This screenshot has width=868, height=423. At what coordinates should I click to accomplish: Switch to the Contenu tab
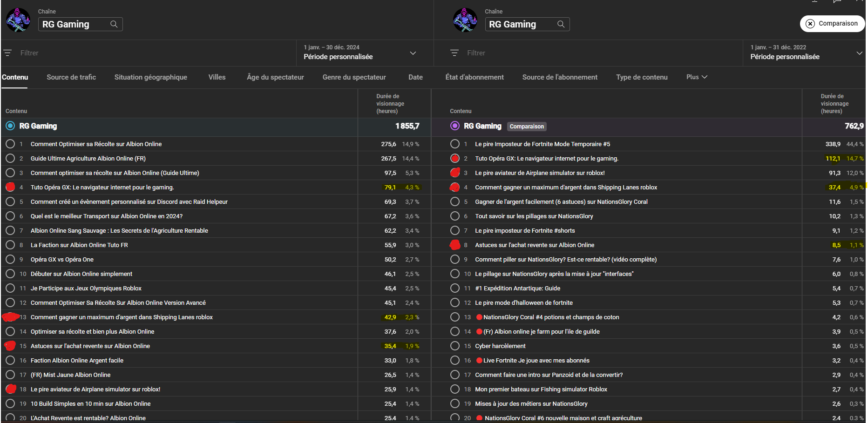coord(15,77)
